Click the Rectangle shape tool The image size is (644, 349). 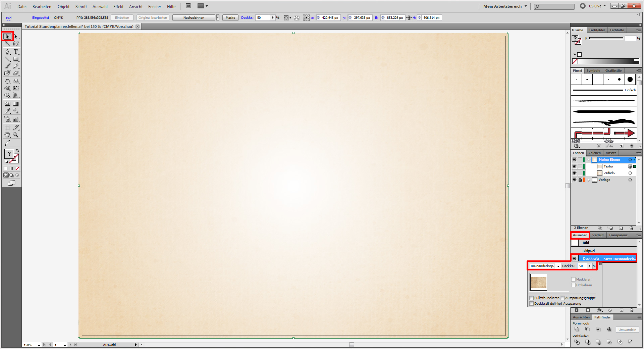pyautogui.click(x=16, y=59)
